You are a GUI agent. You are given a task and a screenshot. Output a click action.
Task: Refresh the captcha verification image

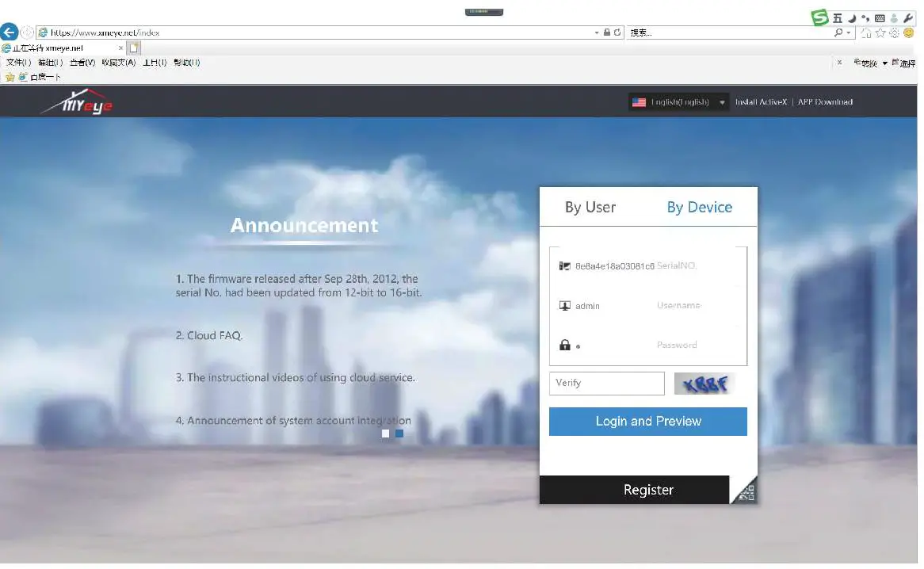coord(704,384)
